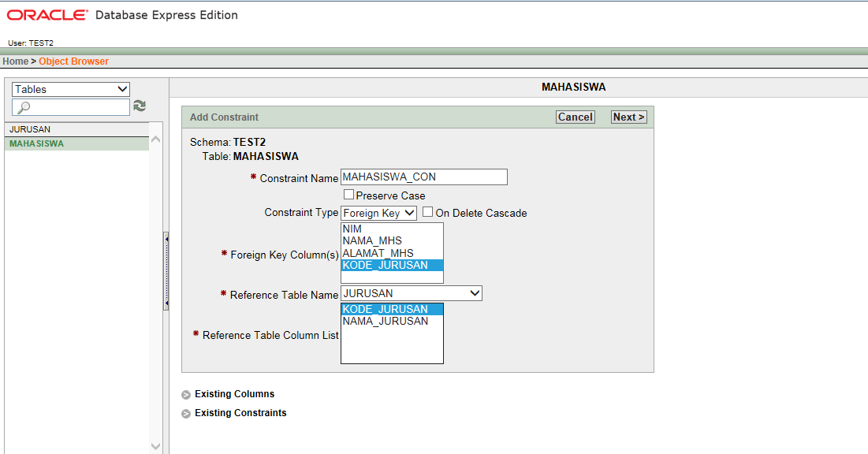Screen dimensions: 868x454
Task: Select the MAHASISWA table in the list
Action: [x=77, y=144]
